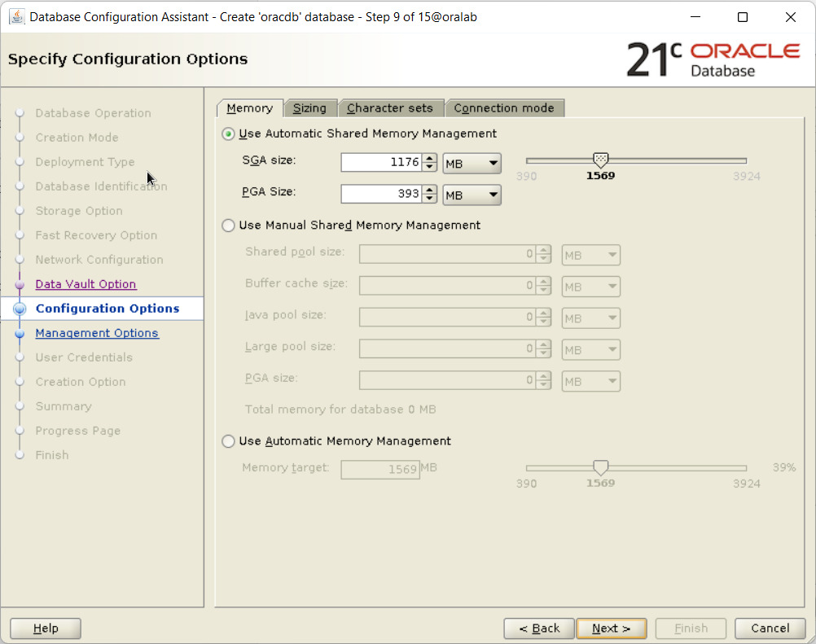816x644 pixels.
Task: Click the Java app icon in title bar
Action: (x=16, y=17)
